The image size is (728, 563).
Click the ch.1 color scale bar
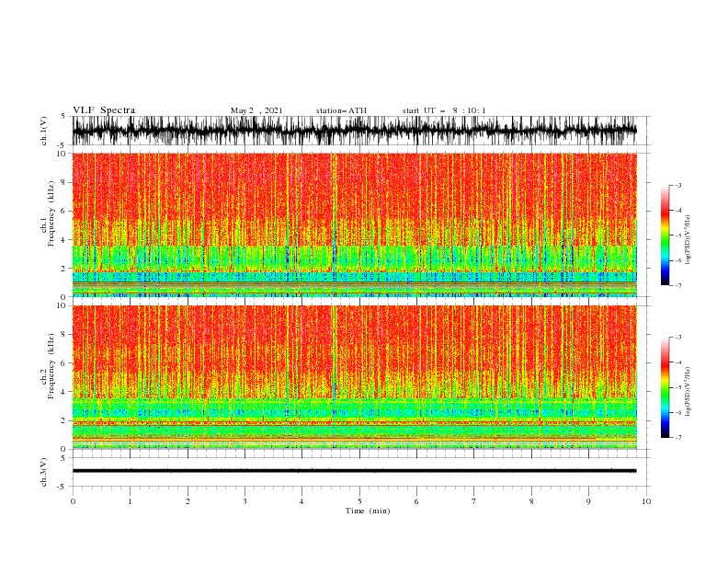point(665,236)
